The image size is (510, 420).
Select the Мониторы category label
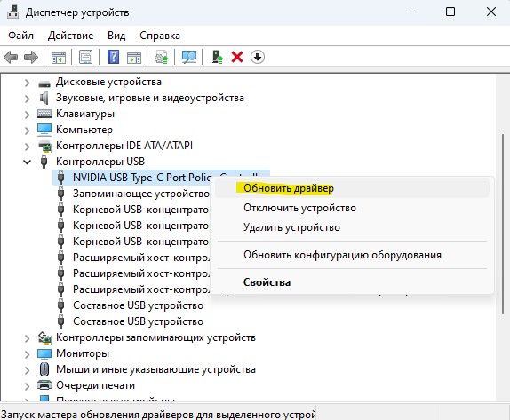83,353
